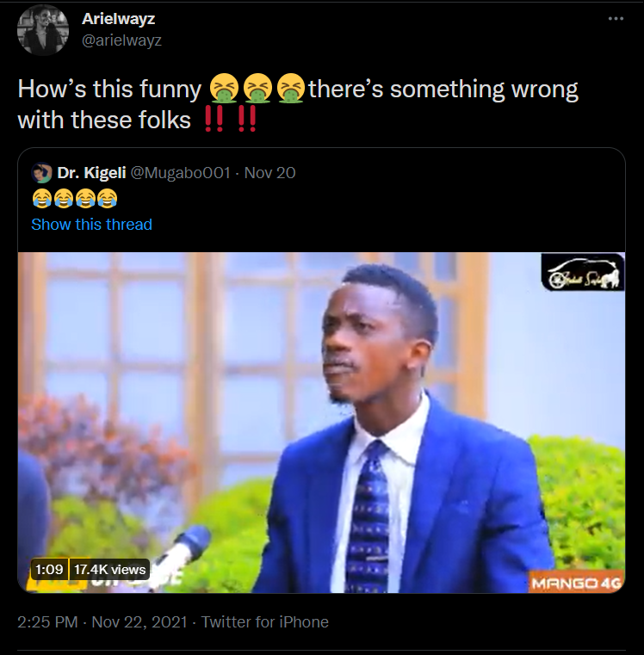Open the tweet's three-dot more options menu
644x655 pixels.
[x=616, y=19]
